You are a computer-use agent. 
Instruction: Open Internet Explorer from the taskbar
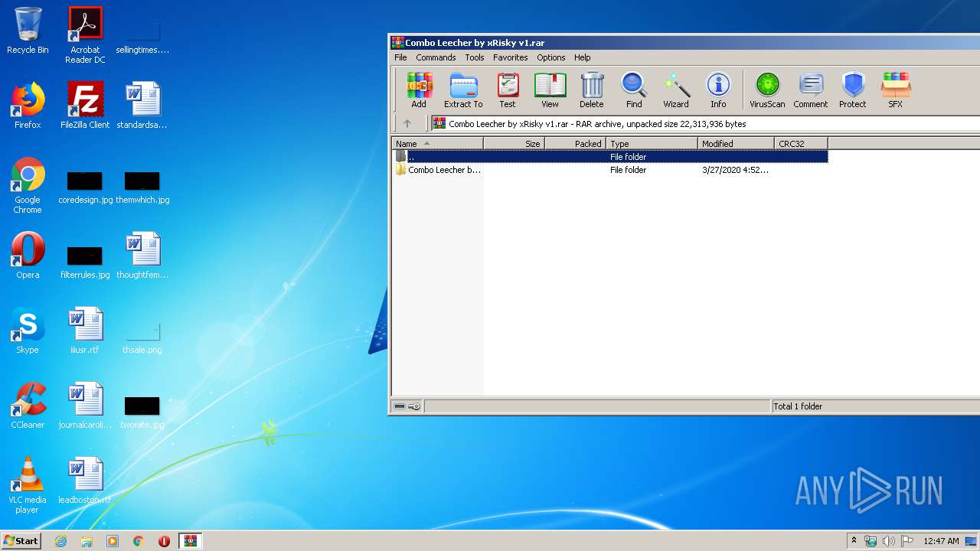(x=60, y=541)
